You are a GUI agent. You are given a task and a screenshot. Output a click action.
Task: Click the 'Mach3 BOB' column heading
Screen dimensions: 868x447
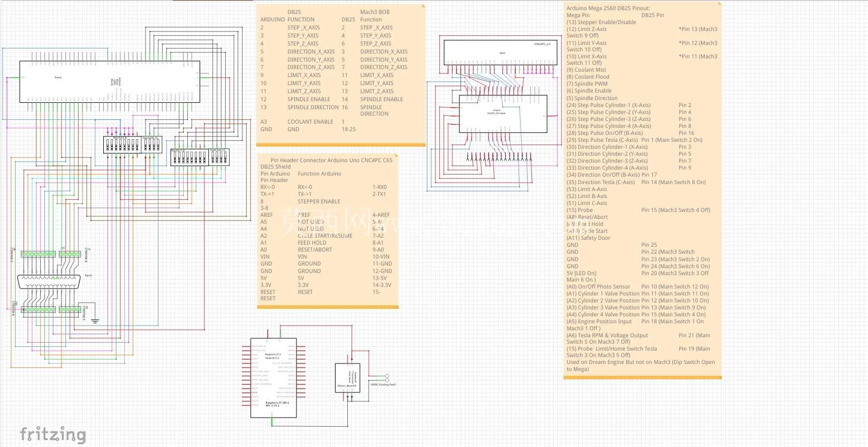[x=375, y=12]
